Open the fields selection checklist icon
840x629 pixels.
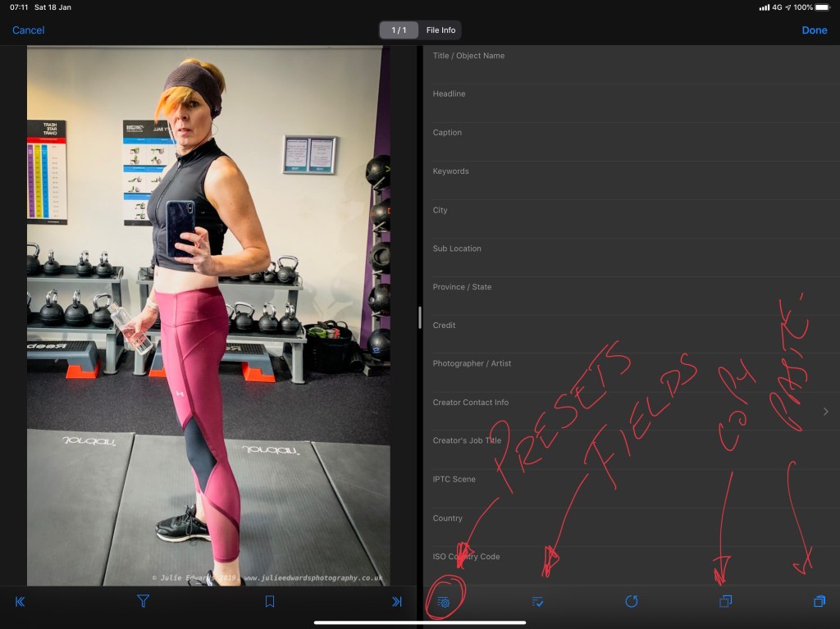537,602
